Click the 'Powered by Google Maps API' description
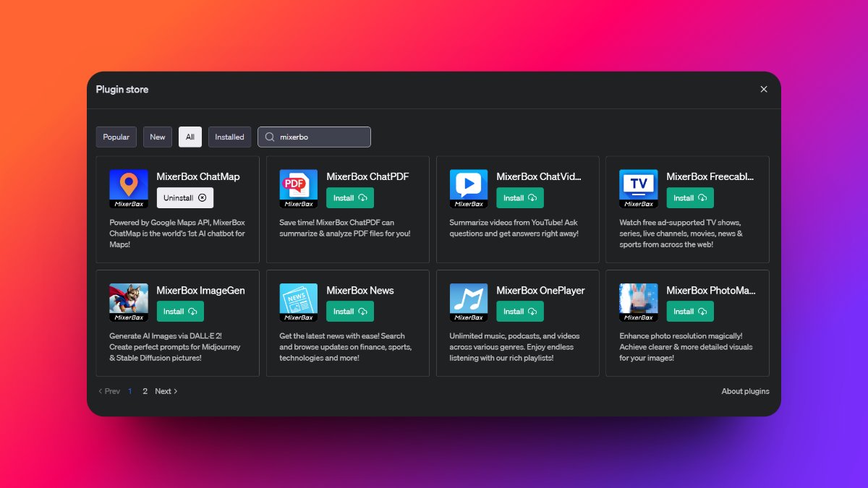868x488 pixels. click(x=177, y=234)
